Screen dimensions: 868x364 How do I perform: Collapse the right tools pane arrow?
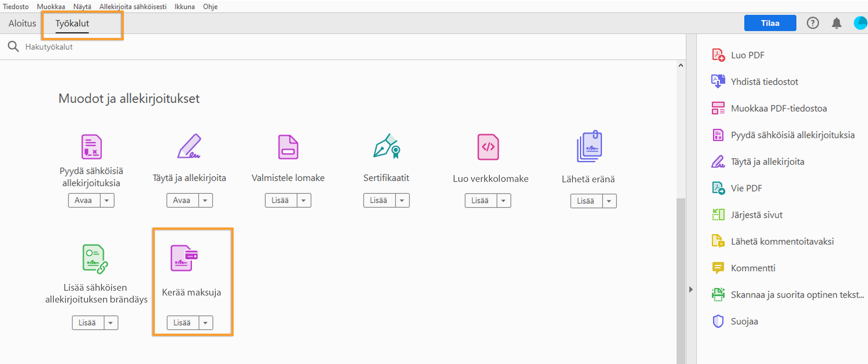[x=691, y=290]
